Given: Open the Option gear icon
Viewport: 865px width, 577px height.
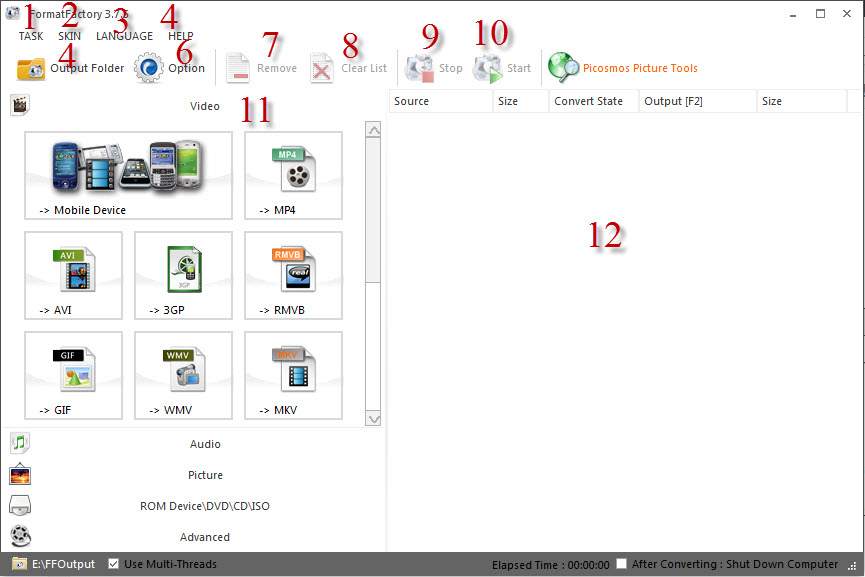Looking at the screenshot, I should click(149, 68).
